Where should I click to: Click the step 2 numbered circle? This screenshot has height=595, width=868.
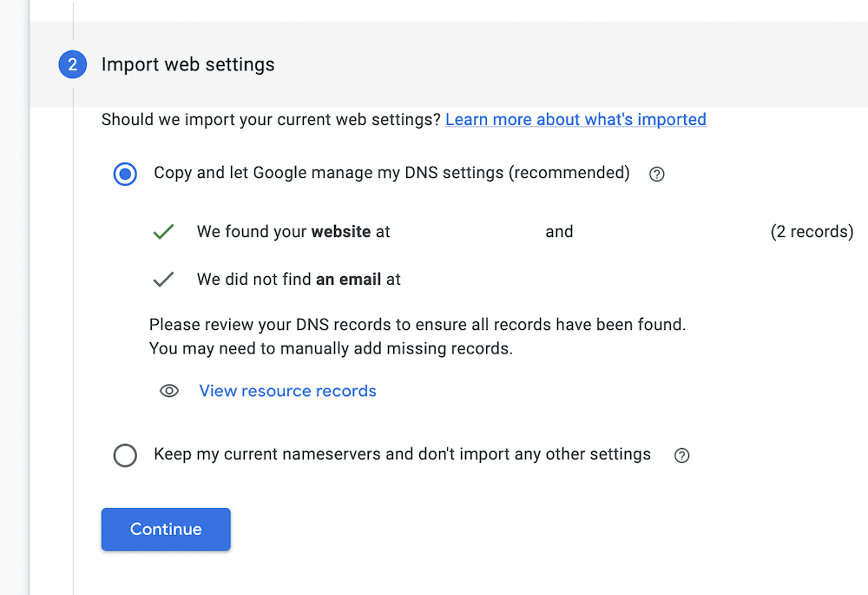(73, 65)
